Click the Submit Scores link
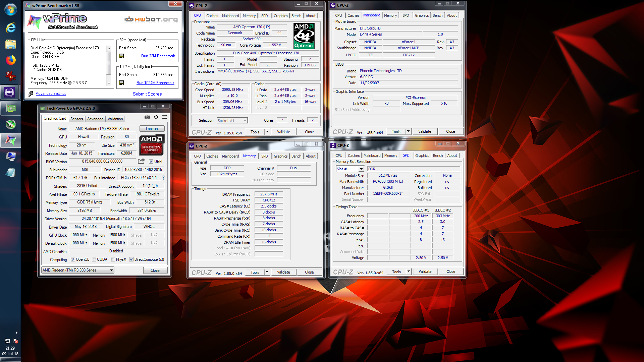Viewport: 644px width, 362px height. [x=147, y=94]
